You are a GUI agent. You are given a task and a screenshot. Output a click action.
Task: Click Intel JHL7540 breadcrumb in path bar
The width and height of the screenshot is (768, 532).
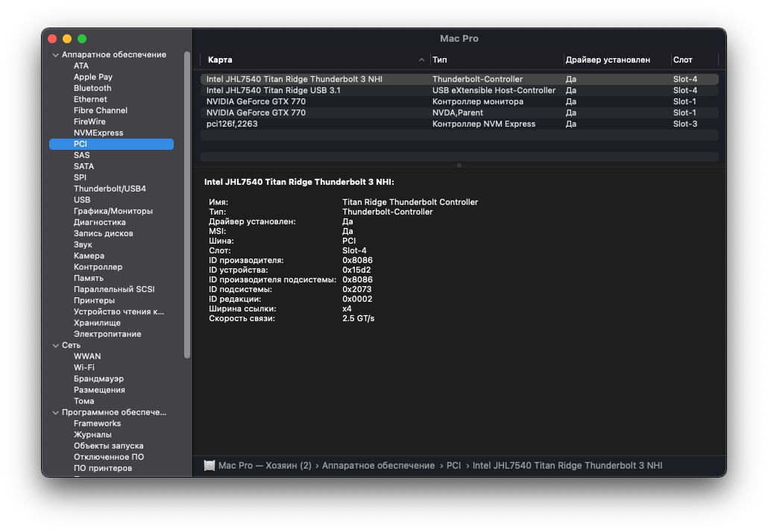(x=567, y=466)
